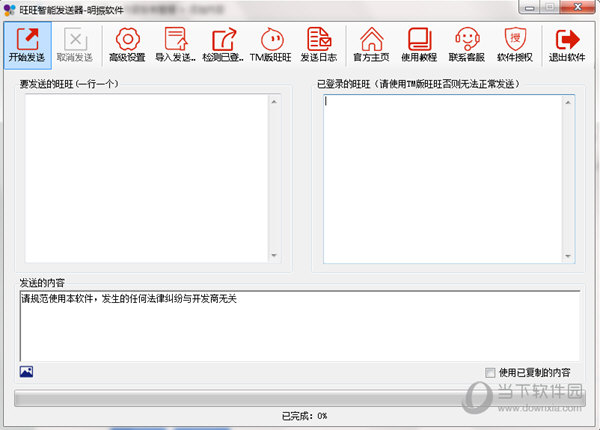
Task: Open 使用教程 tutorial icon
Action: click(x=419, y=45)
